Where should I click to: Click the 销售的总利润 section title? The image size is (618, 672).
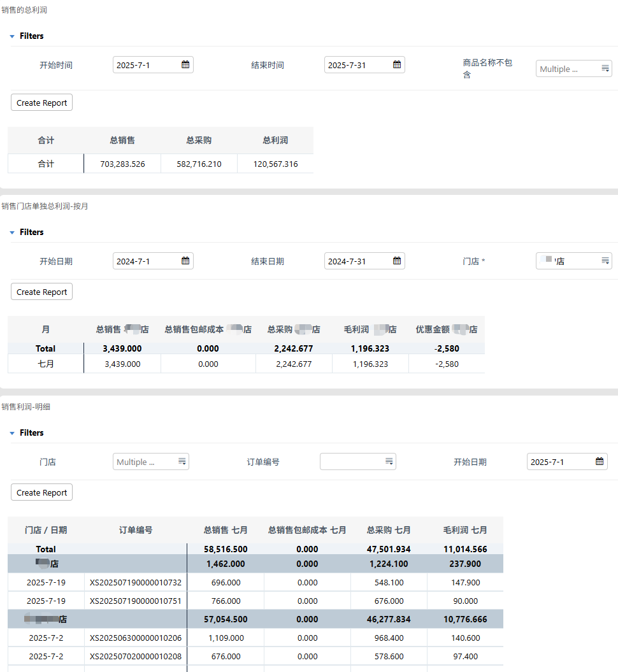click(x=24, y=10)
